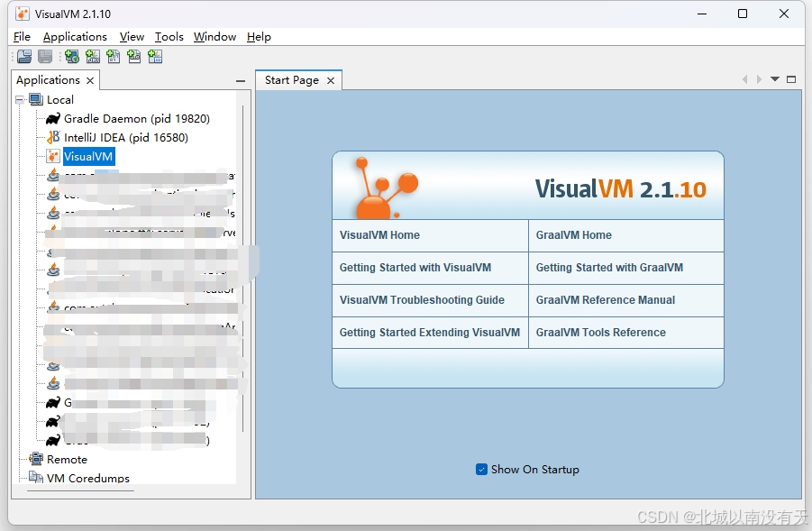Select the Applications panel tab
Screen dimensions: 812x531
coord(48,80)
